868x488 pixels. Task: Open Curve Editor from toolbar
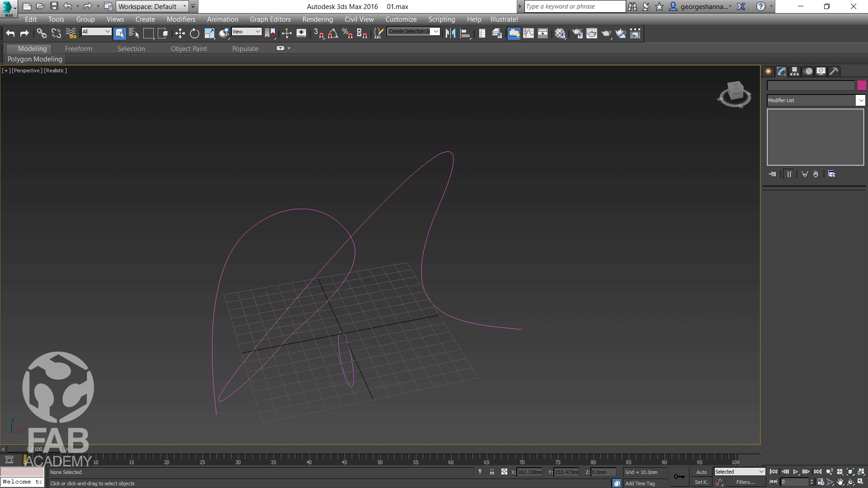528,33
